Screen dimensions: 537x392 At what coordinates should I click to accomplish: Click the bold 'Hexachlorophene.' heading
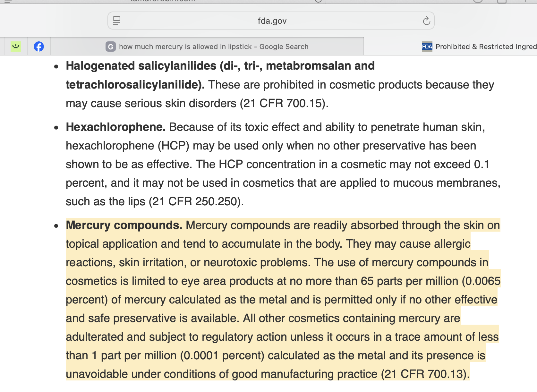coord(115,127)
